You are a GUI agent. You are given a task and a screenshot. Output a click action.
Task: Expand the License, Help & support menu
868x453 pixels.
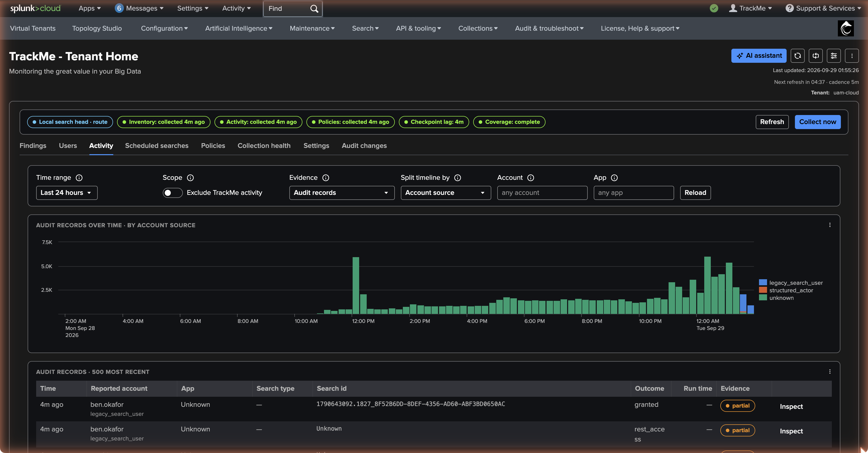(x=640, y=29)
